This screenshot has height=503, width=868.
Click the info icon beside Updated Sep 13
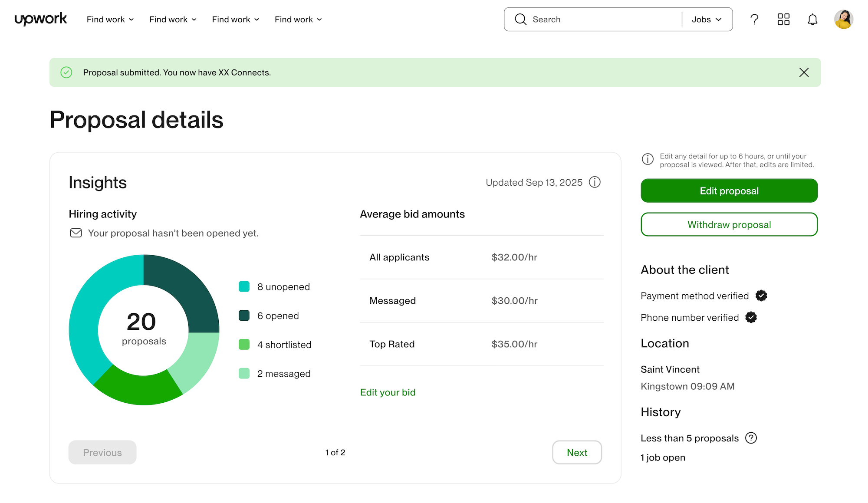tap(595, 182)
